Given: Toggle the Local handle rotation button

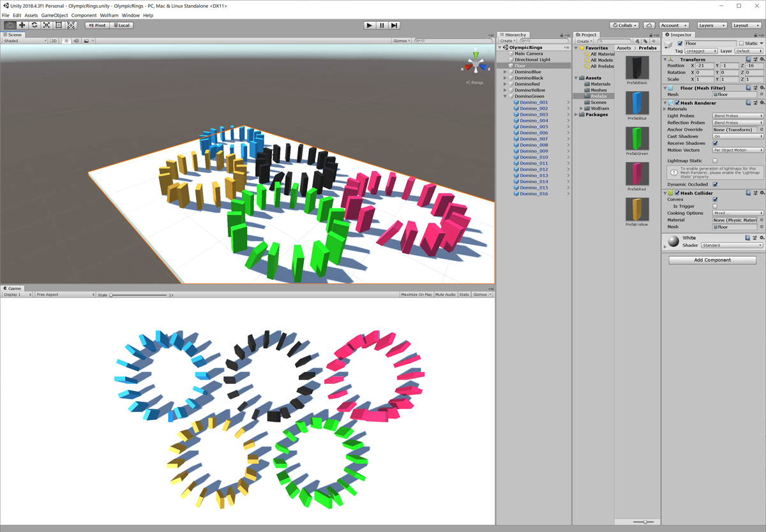Looking at the screenshot, I should point(121,26).
